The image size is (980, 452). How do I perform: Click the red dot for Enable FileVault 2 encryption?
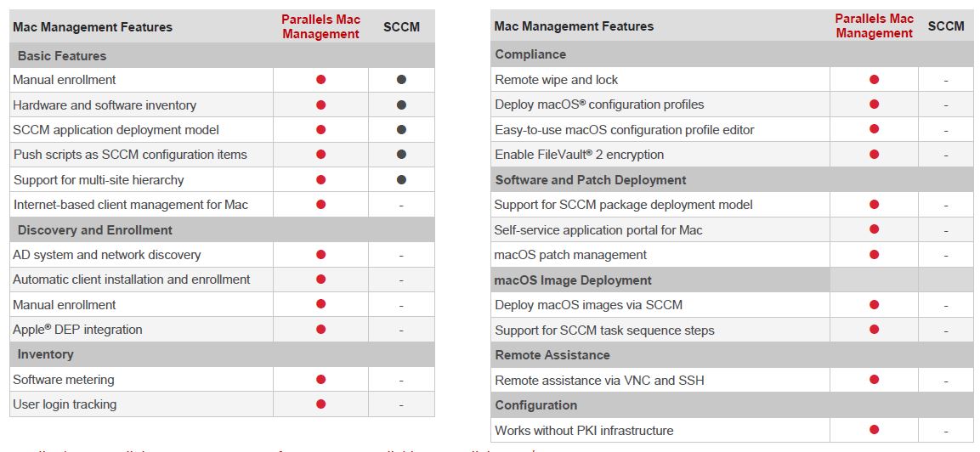pyautogui.click(x=874, y=155)
